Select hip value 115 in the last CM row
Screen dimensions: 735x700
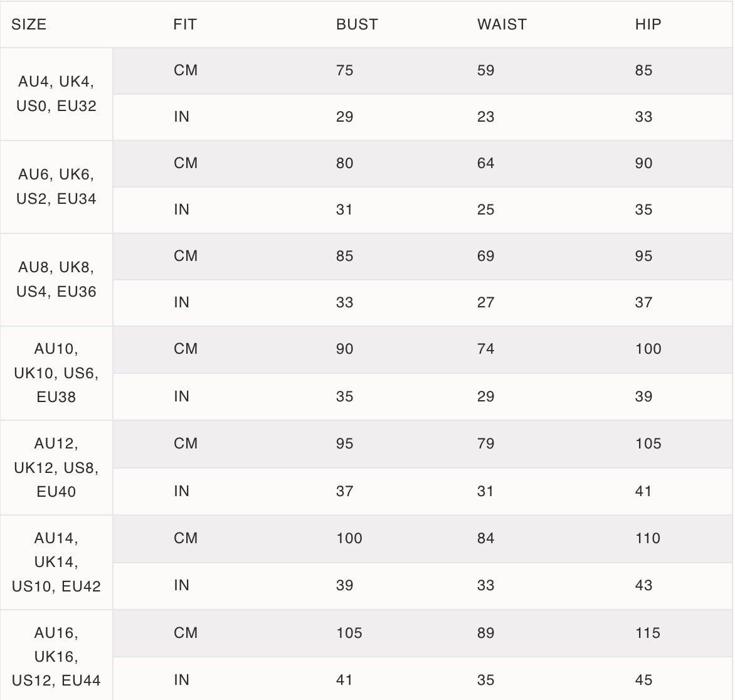click(x=648, y=633)
